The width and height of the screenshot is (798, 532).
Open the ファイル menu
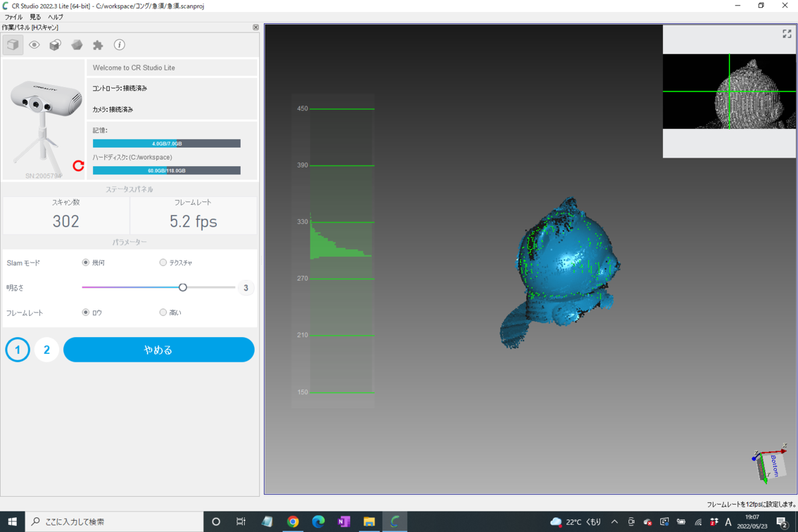(x=13, y=17)
